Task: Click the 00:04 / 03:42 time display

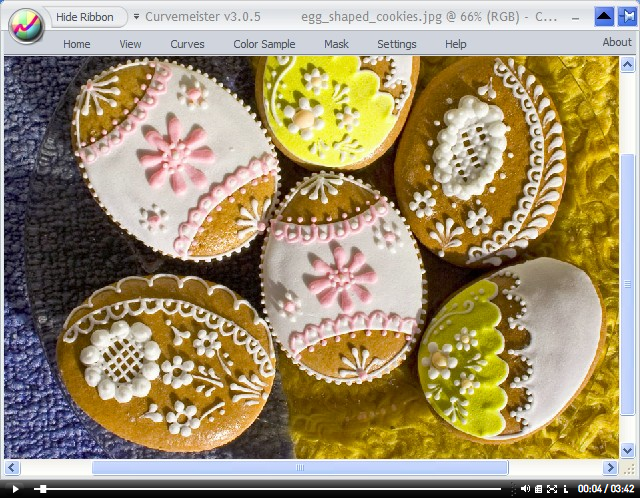Action: (606, 489)
